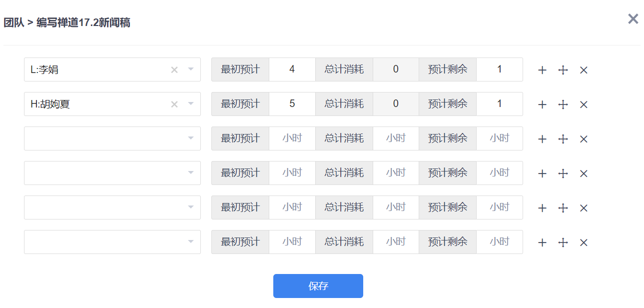This screenshot has width=644, height=308.
Task: Add a row after the 李娟 row
Action: coord(542,70)
